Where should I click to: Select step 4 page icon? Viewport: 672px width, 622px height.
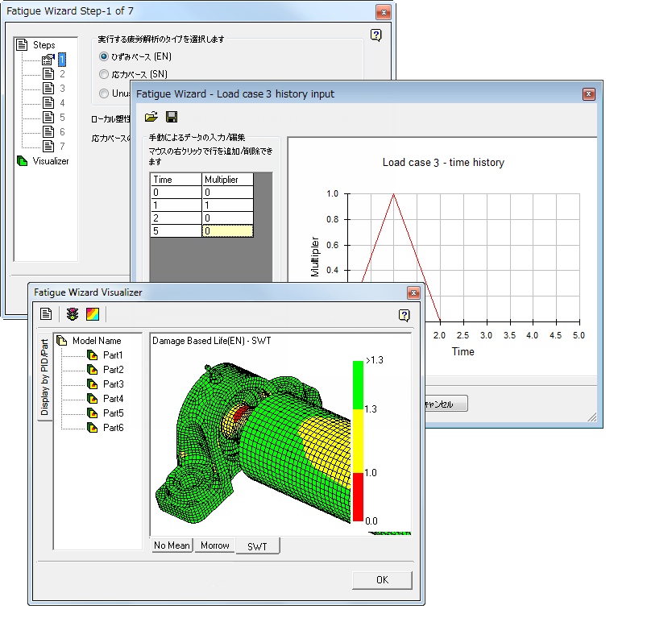tap(48, 103)
